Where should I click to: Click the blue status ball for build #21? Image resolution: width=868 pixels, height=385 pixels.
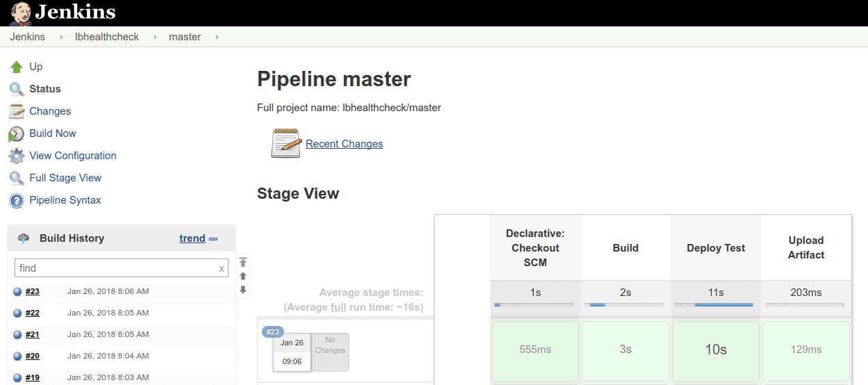(x=17, y=335)
